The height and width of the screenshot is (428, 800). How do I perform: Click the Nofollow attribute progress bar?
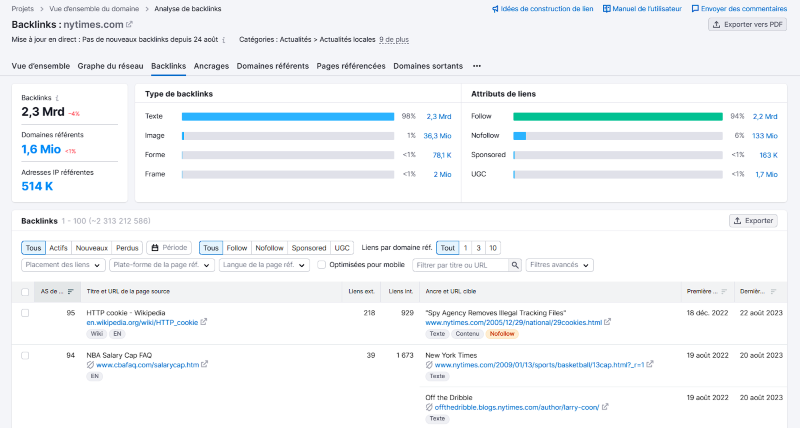[618, 136]
